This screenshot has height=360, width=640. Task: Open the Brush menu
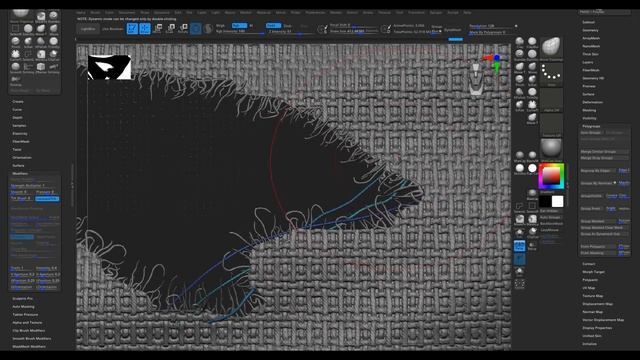(95, 13)
